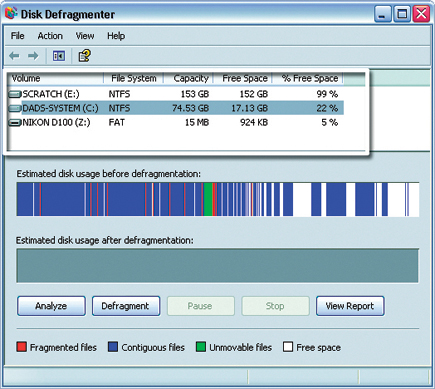Click the 5 % free space value
435x389 pixels.
pyautogui.click(x=330, y=123)
